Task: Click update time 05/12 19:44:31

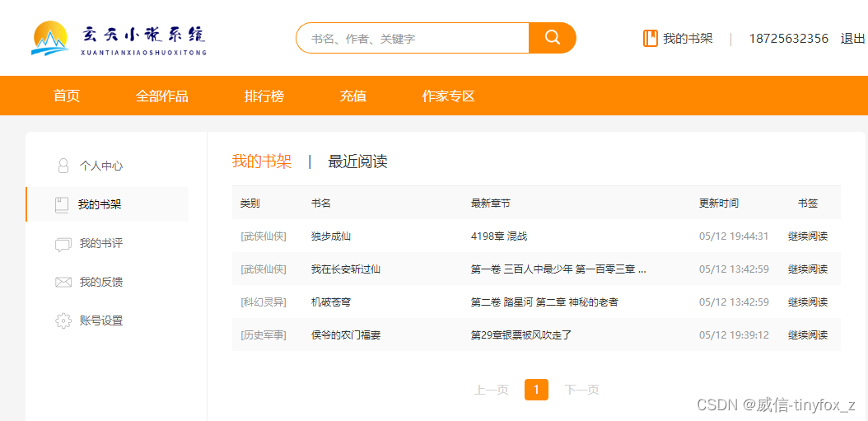Action: 734,236
